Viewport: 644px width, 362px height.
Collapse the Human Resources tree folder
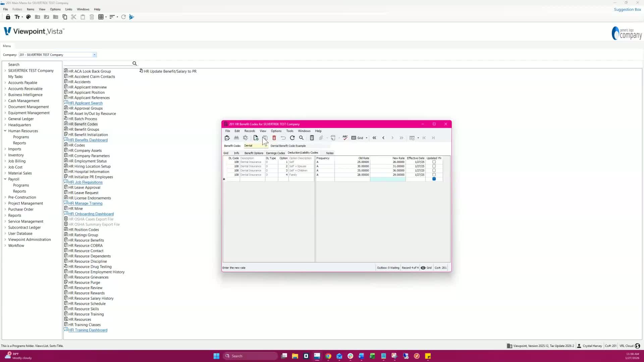click(x=5, y=131)
